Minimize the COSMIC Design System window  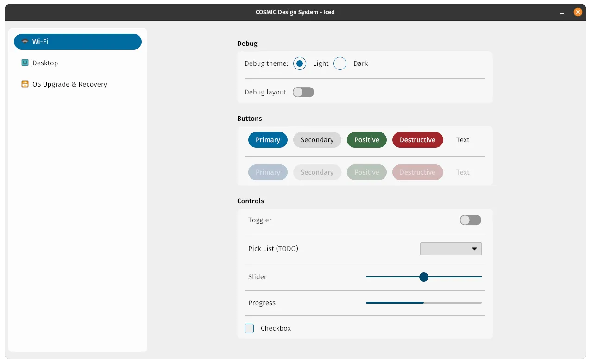pyautogui.click(x=562, y=13)
